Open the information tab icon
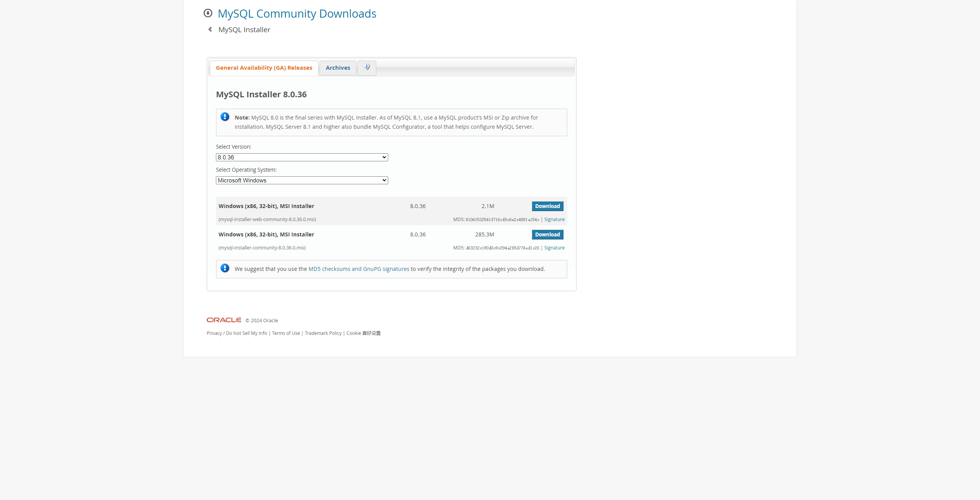 coord(367,67)
